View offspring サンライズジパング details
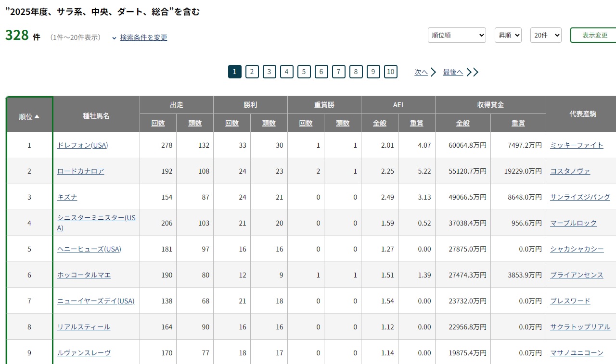616x364 pixels. pyautogui.click(x=580, y=197)
